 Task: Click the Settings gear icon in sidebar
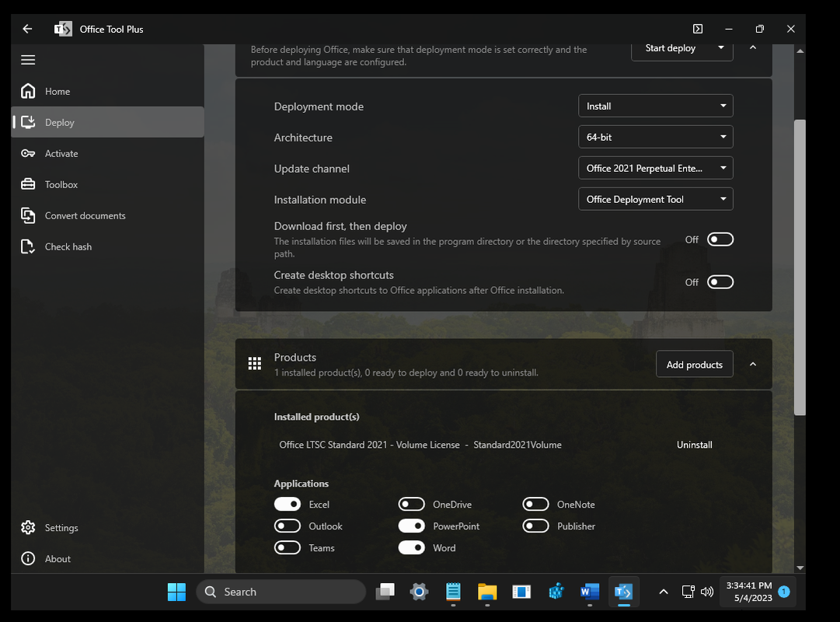coord(28,528)
